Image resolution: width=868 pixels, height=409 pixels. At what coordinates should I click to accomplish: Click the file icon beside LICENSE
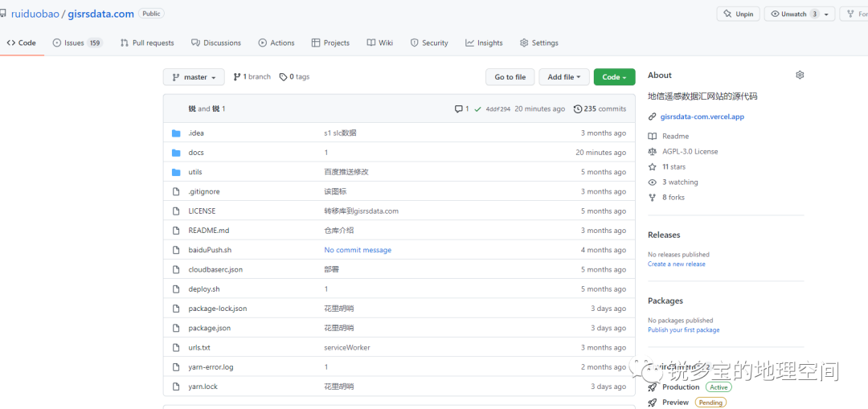(176, 211)
